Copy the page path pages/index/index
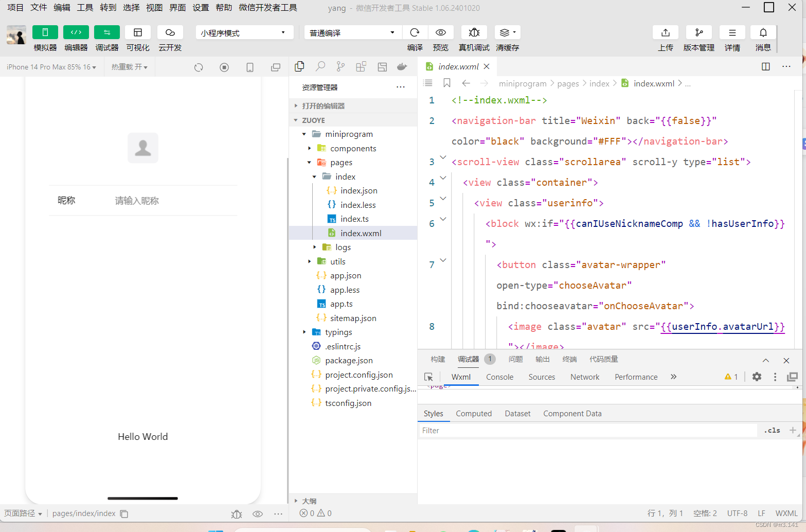This screenshot has height=532, width=806. click(124, 513)
